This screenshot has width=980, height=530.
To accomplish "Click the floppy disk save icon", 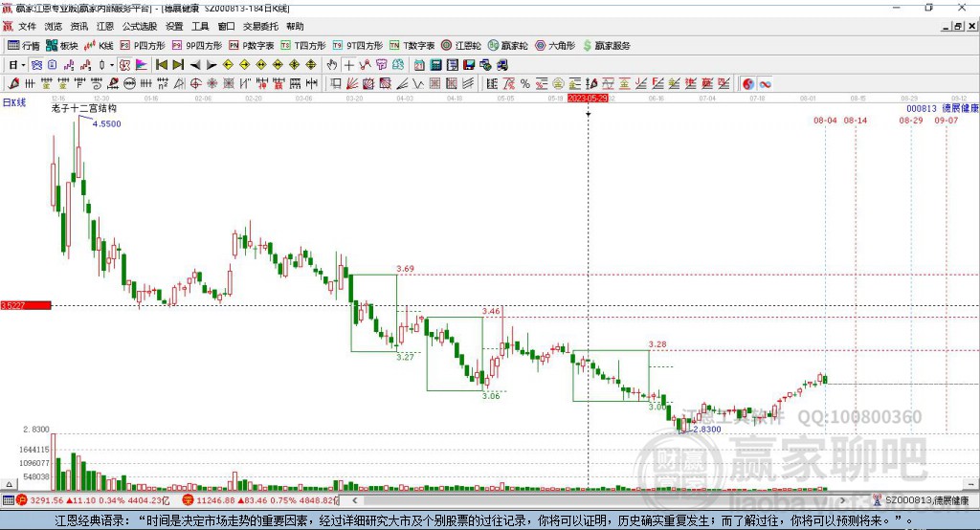I will coord(469,65).
